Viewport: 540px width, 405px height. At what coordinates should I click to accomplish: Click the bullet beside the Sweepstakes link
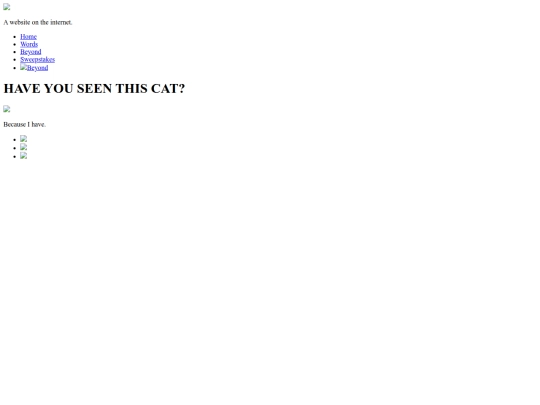(x=15, y=60)
